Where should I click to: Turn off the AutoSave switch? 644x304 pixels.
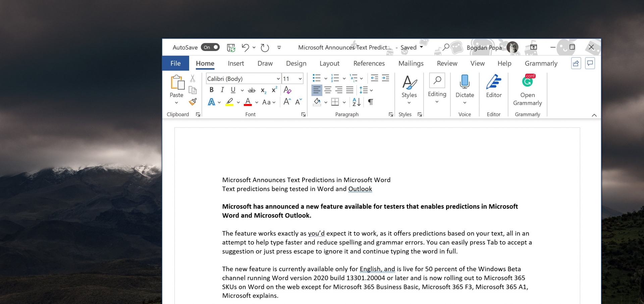210,47
